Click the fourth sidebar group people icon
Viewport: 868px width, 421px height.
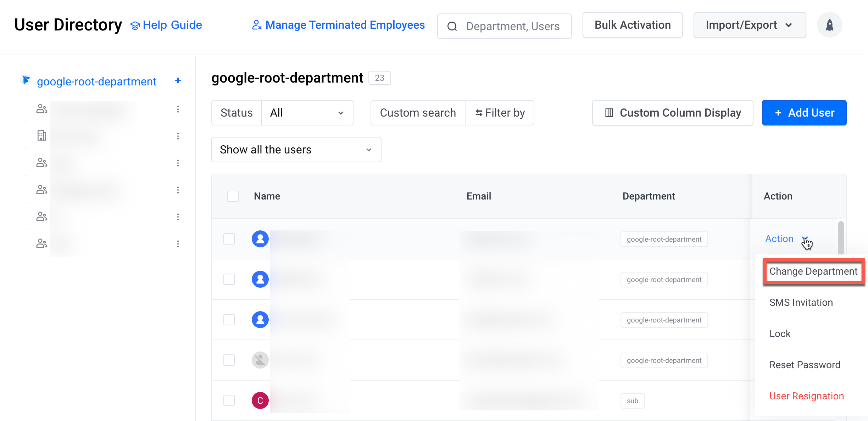42,190
